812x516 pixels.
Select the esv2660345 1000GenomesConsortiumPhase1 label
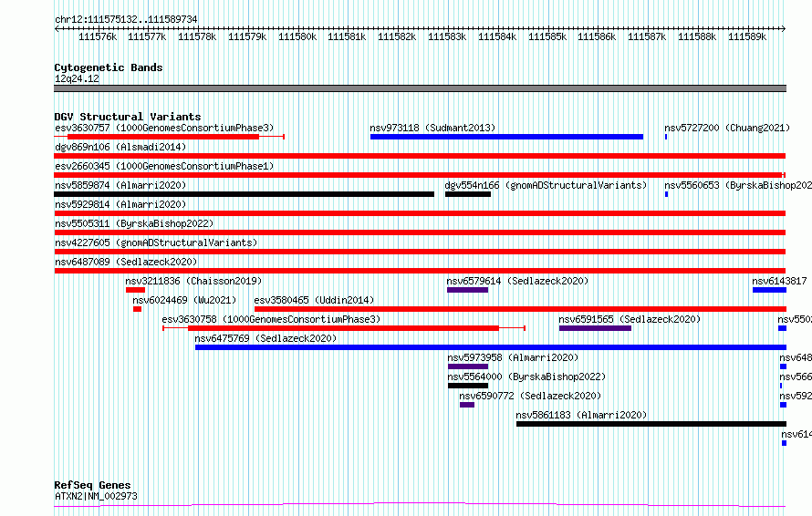(164, 166)
